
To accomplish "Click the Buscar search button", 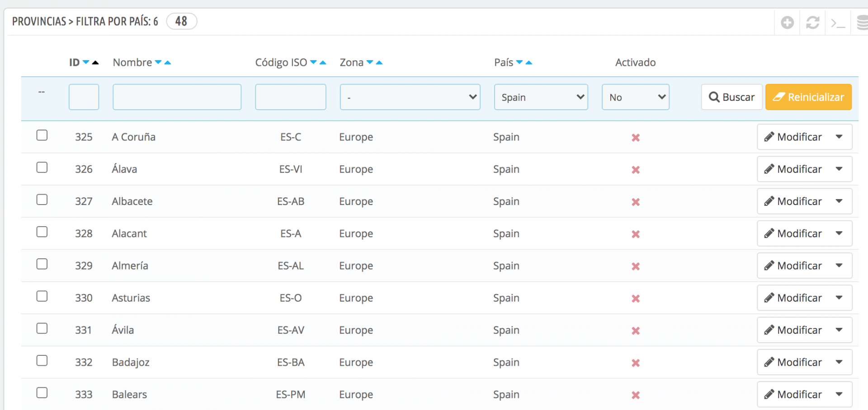I will point(731,97).
